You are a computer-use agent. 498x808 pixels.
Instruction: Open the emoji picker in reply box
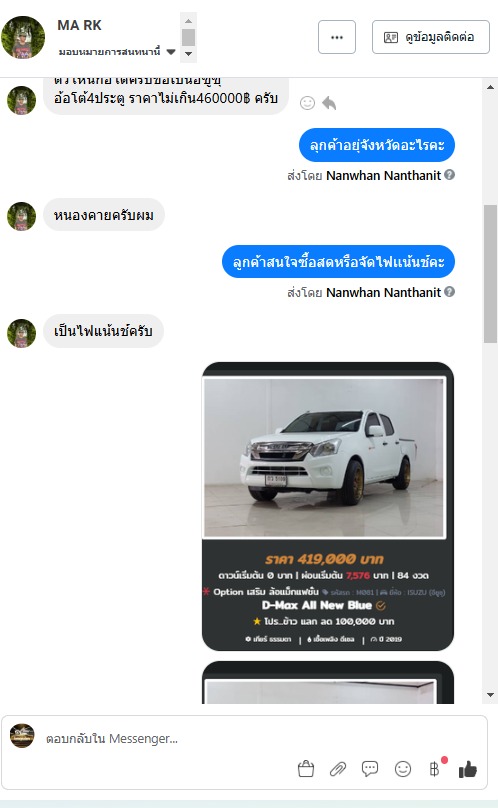tap(403, 769)
